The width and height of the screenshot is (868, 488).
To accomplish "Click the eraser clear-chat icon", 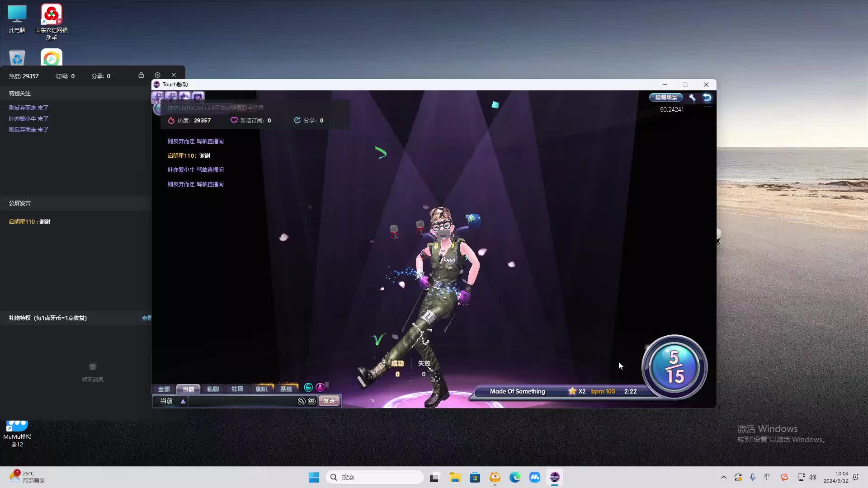I will (x=302, y=401).
